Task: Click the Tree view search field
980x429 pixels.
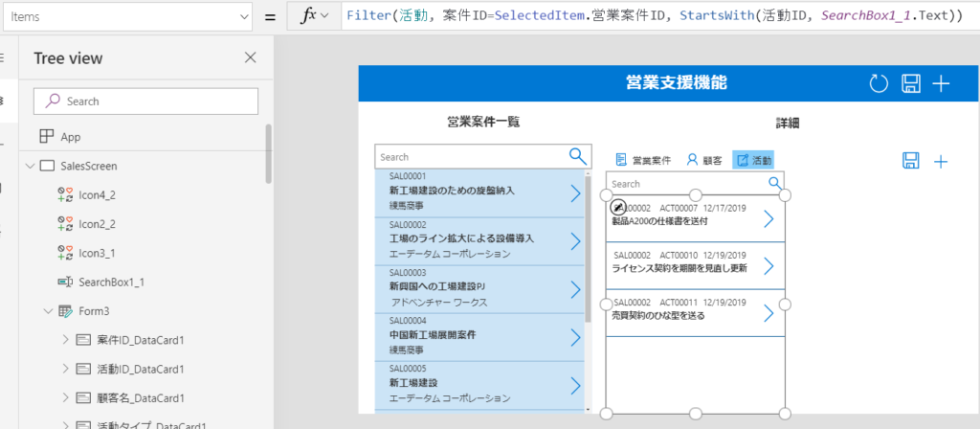Action: [145, 101]
